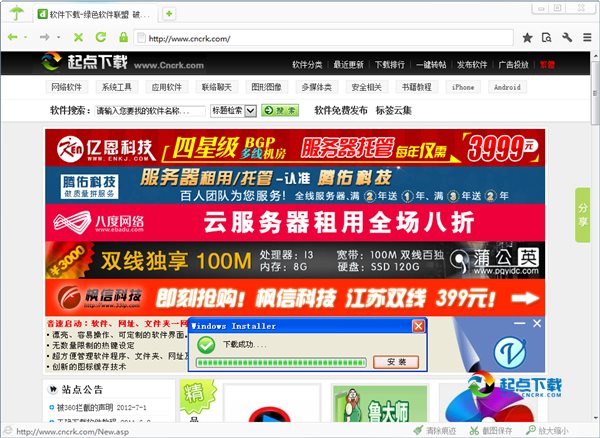This screenshot has width=600, height=438.
Task: Click the green umbrella browser logo
Action: coord(16,13)
